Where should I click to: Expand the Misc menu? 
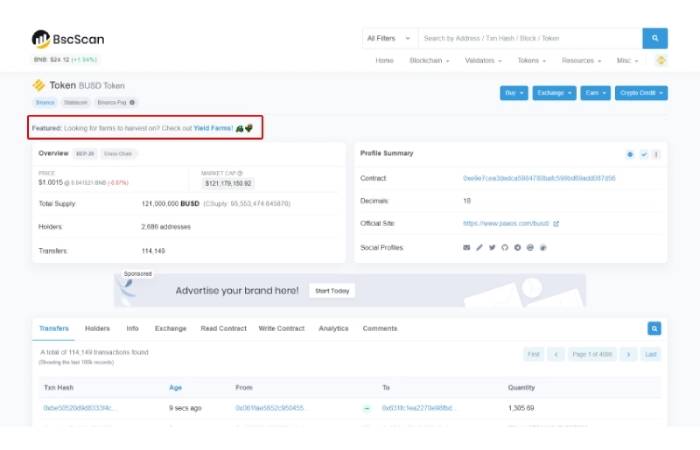click(x=627, y=60)
